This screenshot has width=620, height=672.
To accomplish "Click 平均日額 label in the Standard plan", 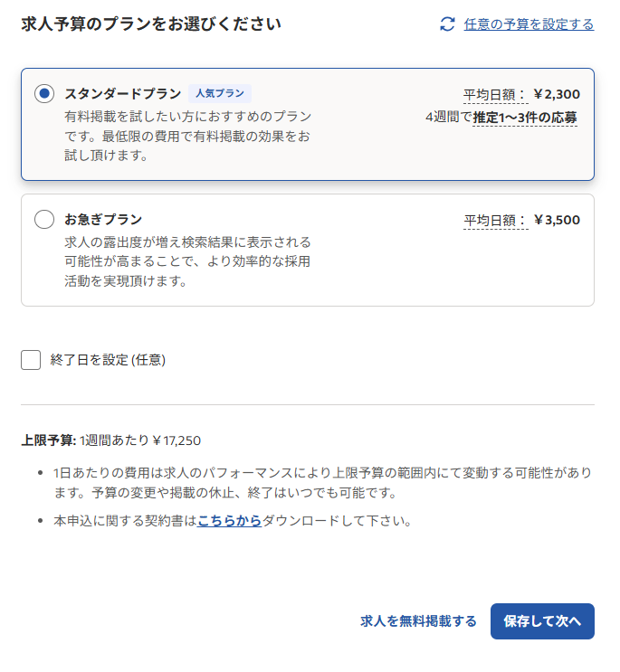I will point(495,94).
